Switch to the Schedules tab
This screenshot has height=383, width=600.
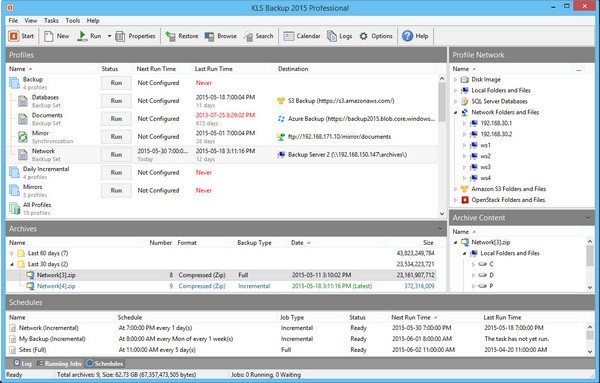coord(104,363)
